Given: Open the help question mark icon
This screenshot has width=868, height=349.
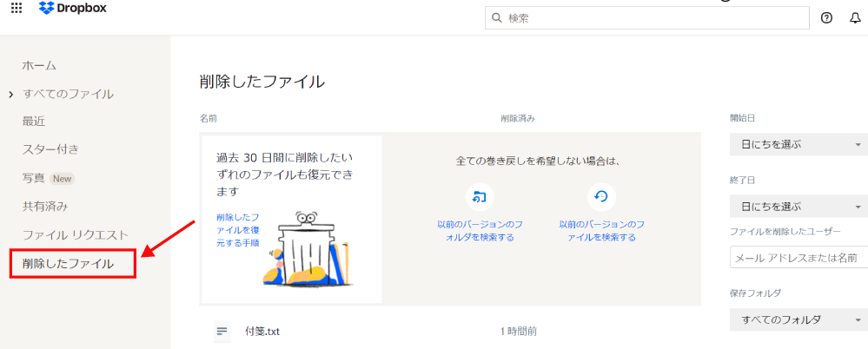Looking at the screenshot, I should click(x=826, y=17).
